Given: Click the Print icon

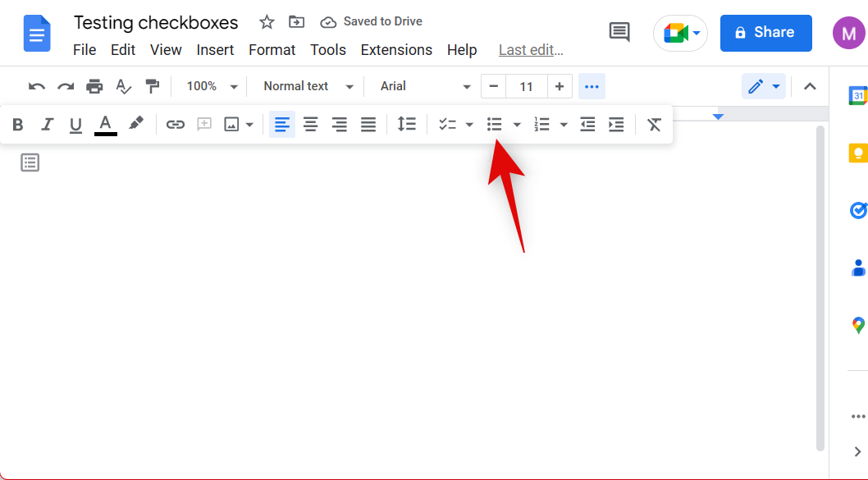Looking at the screenshot, I should [x=94, y=86].
